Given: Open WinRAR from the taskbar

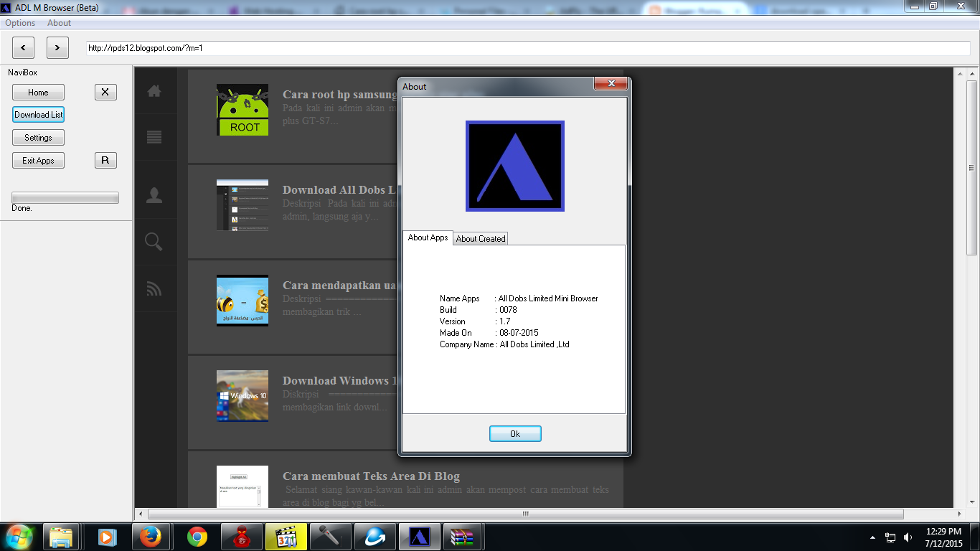Looking at the screenshot, I should click(x=463, y=537).
